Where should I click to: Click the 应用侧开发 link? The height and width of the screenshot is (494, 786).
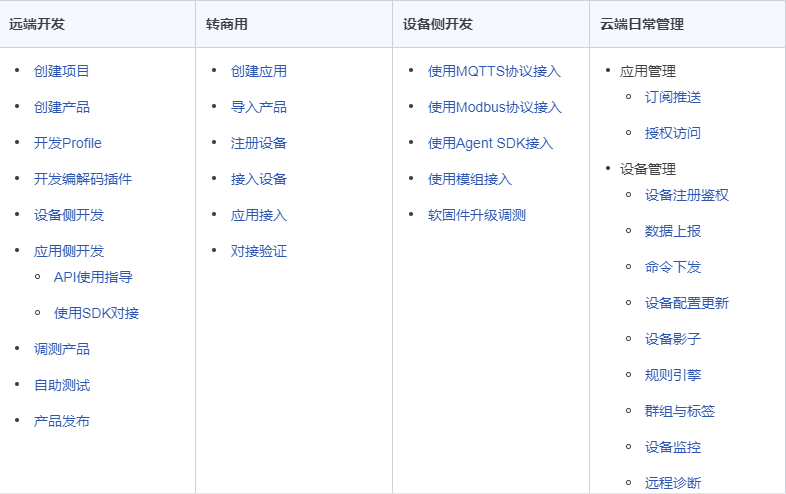[x=69, y=251]
